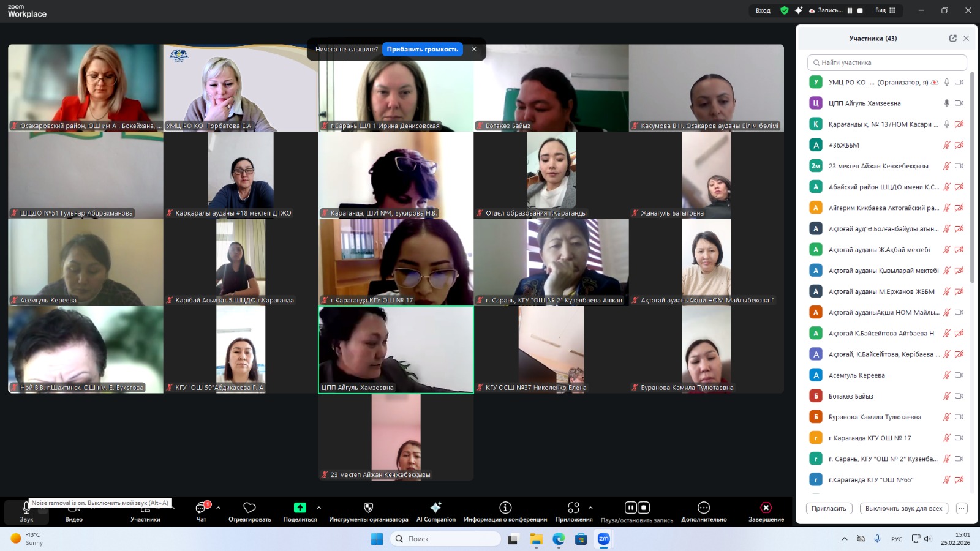Toggle camera icon for Ботакөз Байыз in list
The width and height of the screenshot is (980, 551).
coord(959,396)
